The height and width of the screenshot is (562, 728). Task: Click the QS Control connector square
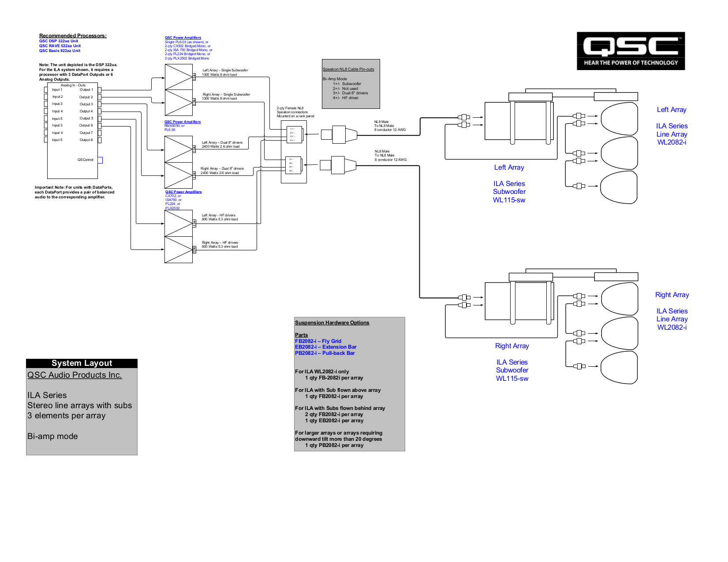(x=100, y=160)
